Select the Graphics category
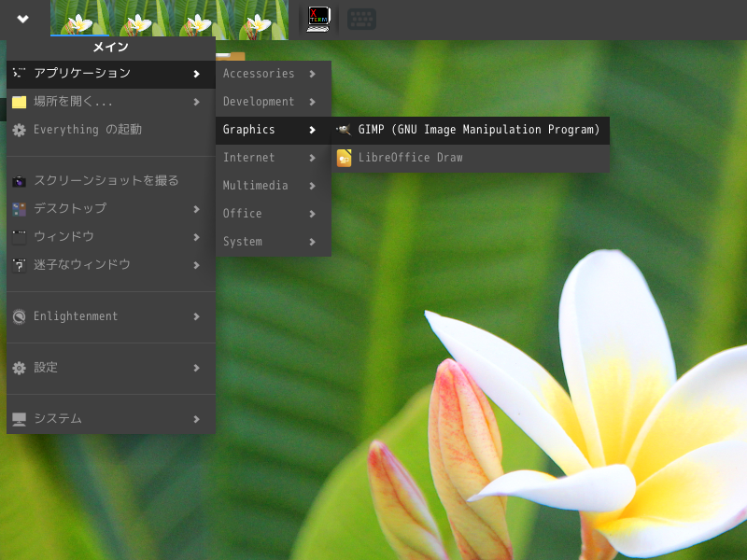Screen dimensions: 747x560 (x=274, y=130)
